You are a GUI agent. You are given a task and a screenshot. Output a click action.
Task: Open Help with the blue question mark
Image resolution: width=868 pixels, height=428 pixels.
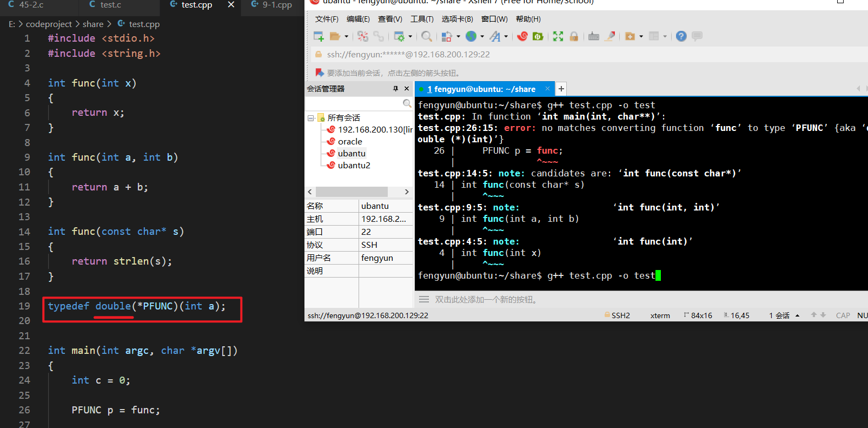pos(681,36)
